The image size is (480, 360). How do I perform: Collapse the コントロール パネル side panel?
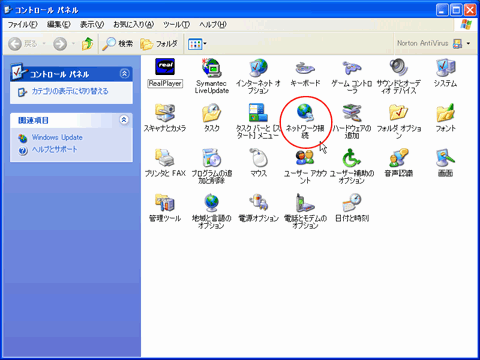tap(124, 73)
